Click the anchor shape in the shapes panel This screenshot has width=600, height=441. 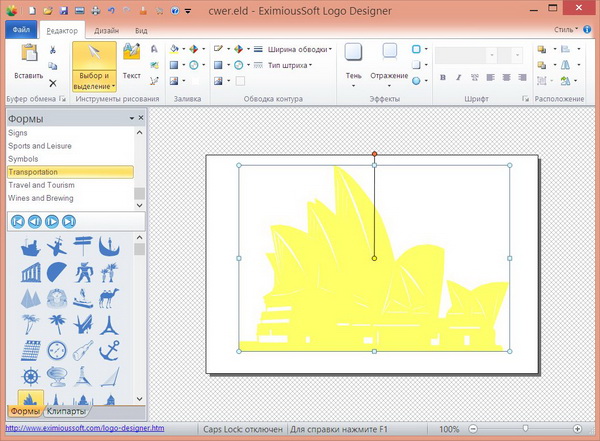pos(109,351)
